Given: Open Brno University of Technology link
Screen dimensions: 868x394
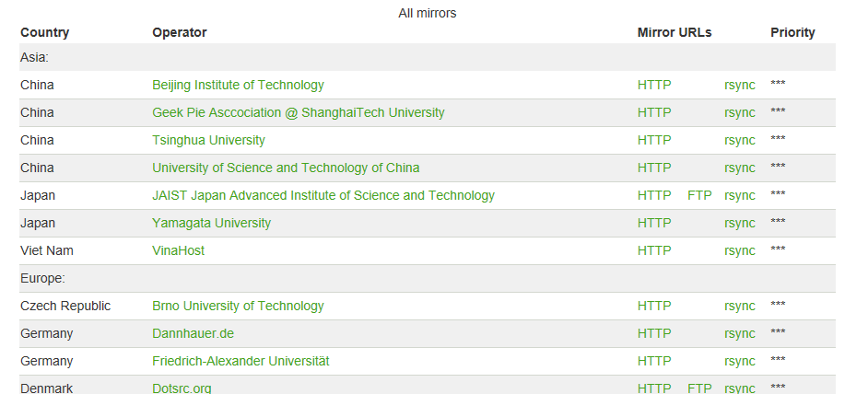Looking at the screenshot, I should click(238, 306).
